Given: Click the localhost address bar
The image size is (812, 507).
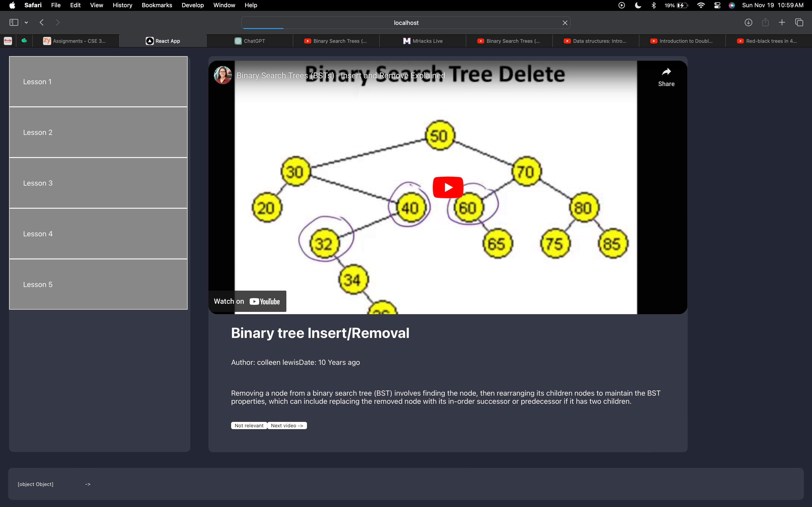Looking at the screenshot, I should 406,23.
